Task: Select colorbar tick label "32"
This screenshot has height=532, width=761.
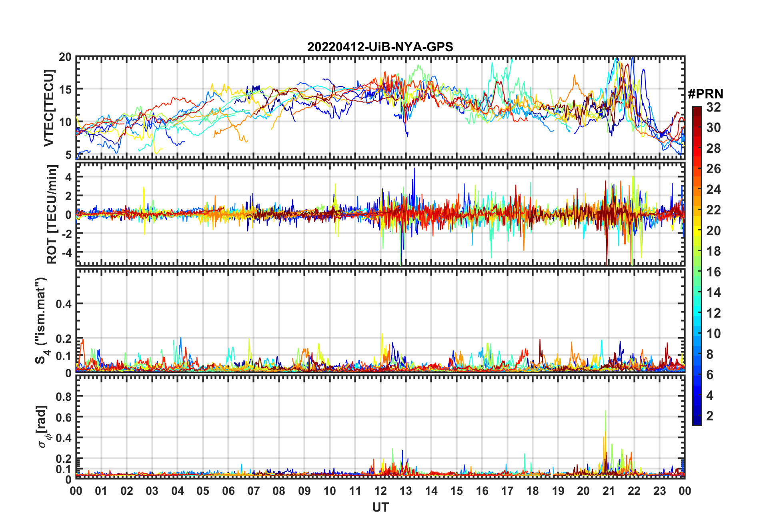Action: (x=713, y=107)
